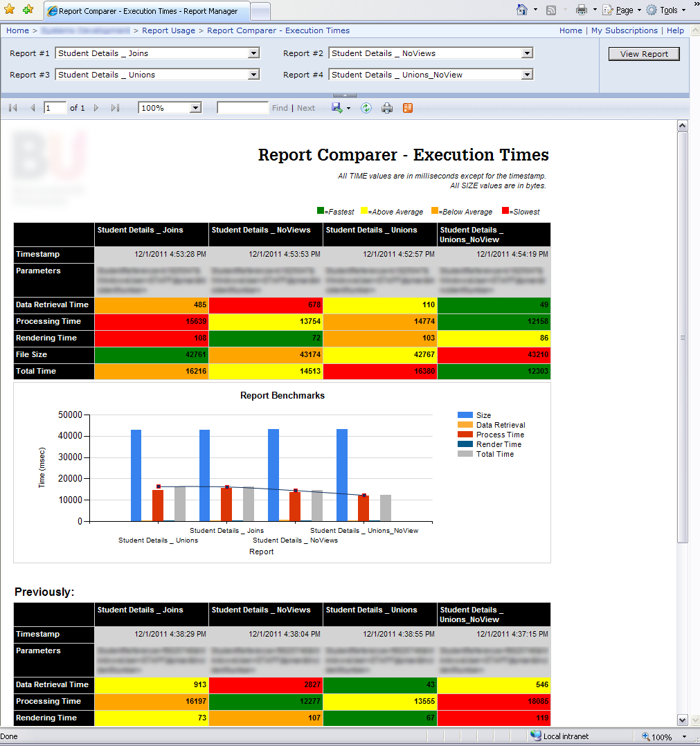This screenshot has height=746, width=700.
Task: Click the report toolbar Print icon
Action: coord(387,108)
